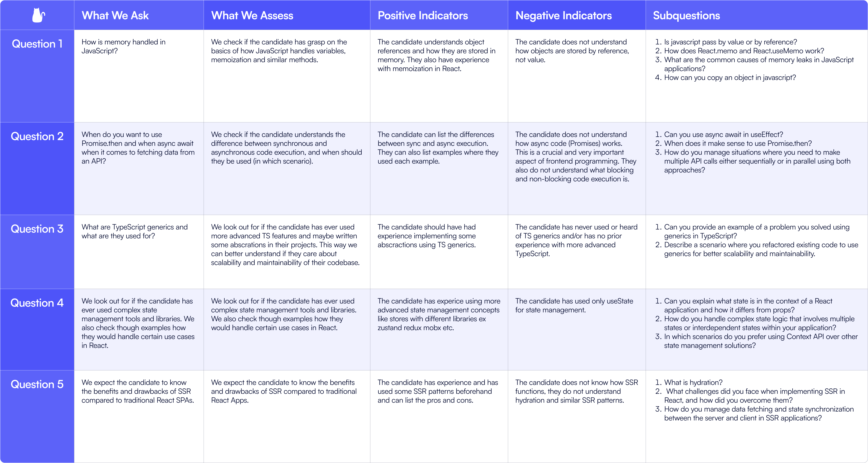868x463 pixels.
Task: Click the Context API subquestion text
Action: tap(760, 341)
